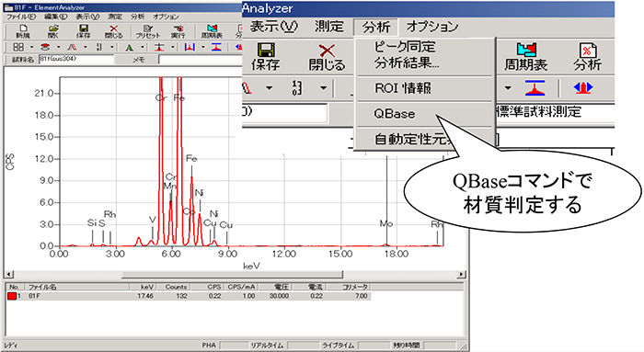
Task: Click the small red peak-curve icon in main window
Action: pos(73,47)
